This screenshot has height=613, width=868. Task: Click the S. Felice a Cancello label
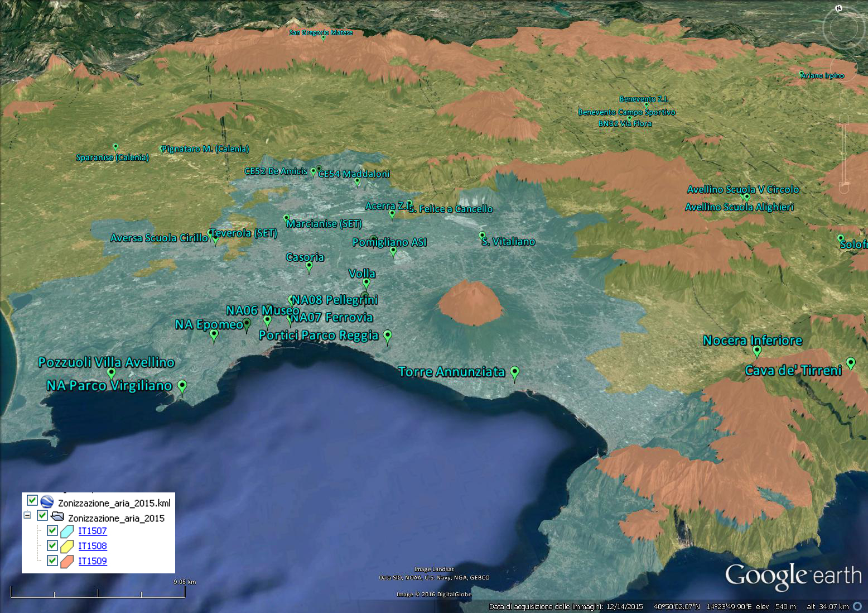click(x=451, y=209)
